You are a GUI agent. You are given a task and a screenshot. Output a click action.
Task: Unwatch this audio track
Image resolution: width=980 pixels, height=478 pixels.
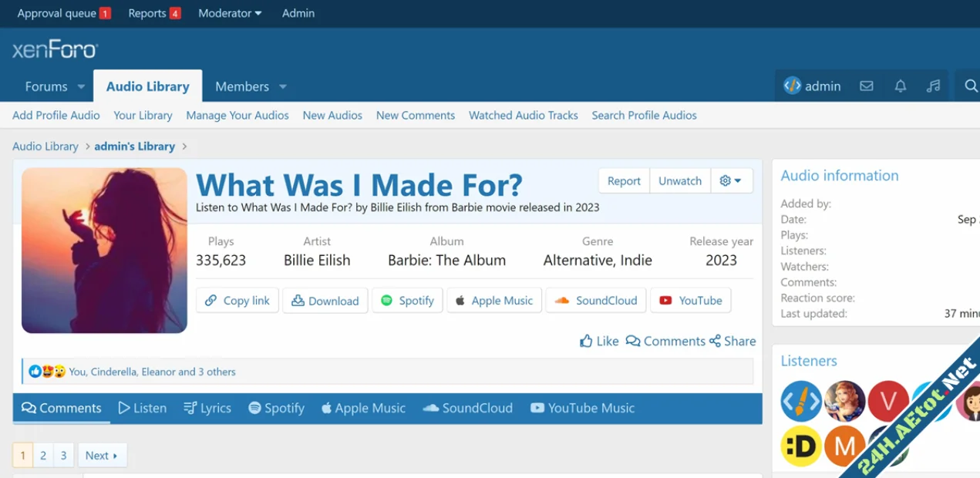point(679,180)
